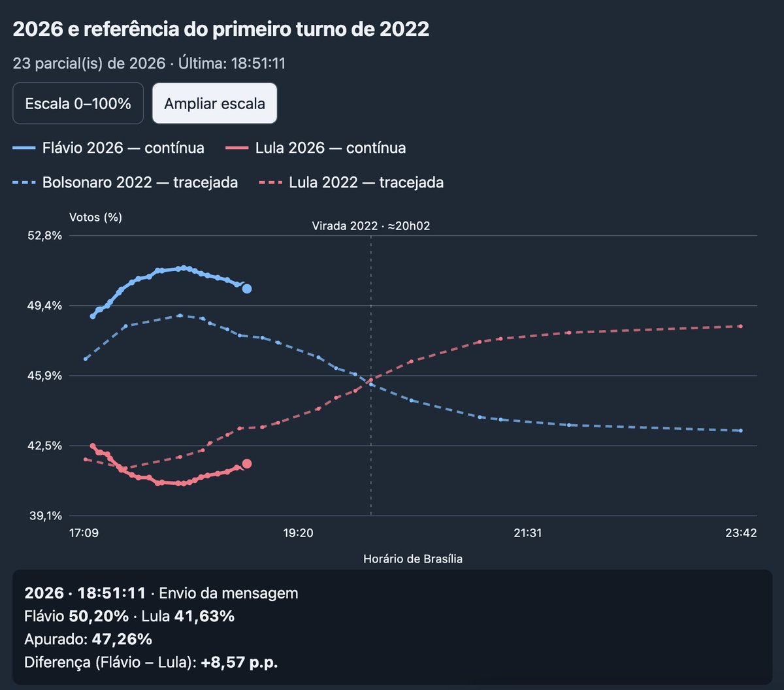The image size is (784, 690).
Task: Click the 19:20 time axis label
Action: coord(299,533)
